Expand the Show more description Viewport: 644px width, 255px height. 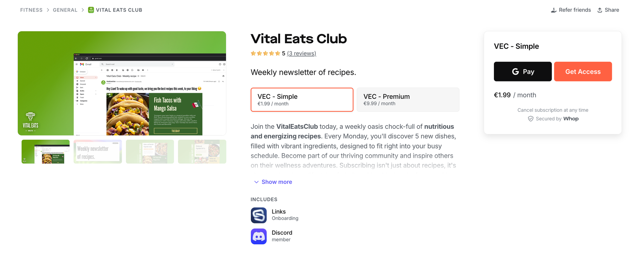pos(272,182)
